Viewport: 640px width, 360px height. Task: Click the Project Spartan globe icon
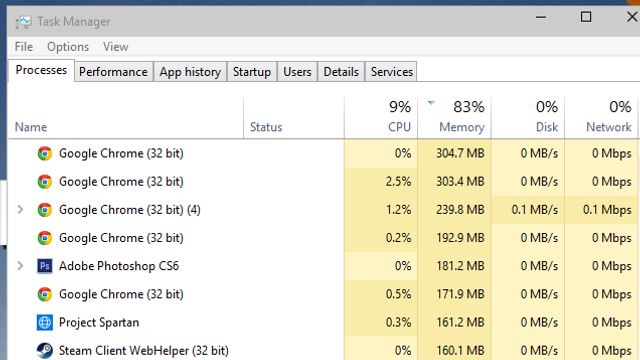44,322
